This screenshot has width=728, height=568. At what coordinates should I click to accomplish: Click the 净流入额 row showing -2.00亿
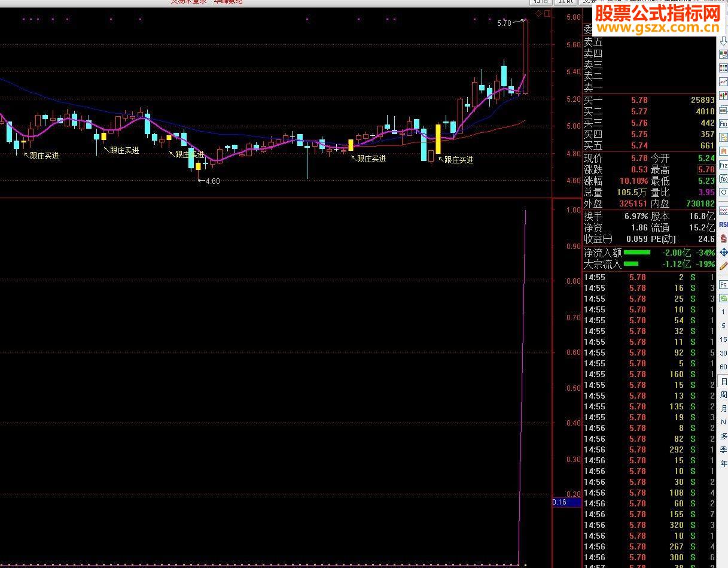[649, 253]
